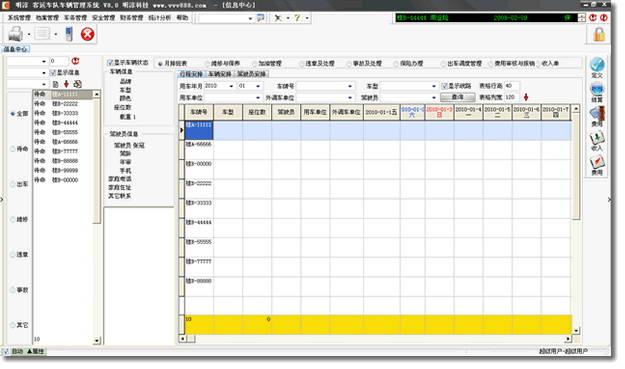Image resolution: width=625 pixels, height=369 pixels.
Task: Select the 出车 filter radio button
Action: (12, 184)
